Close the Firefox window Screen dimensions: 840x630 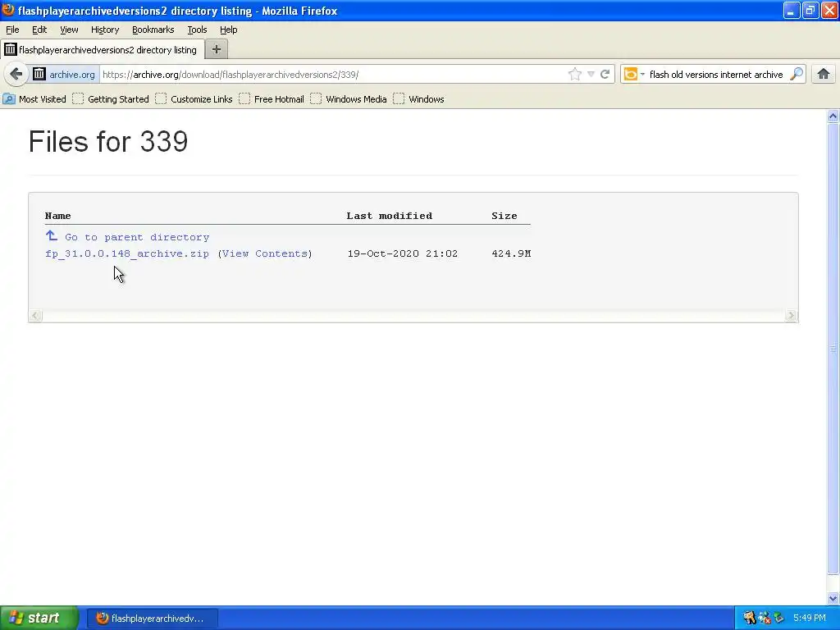point(829,10)
